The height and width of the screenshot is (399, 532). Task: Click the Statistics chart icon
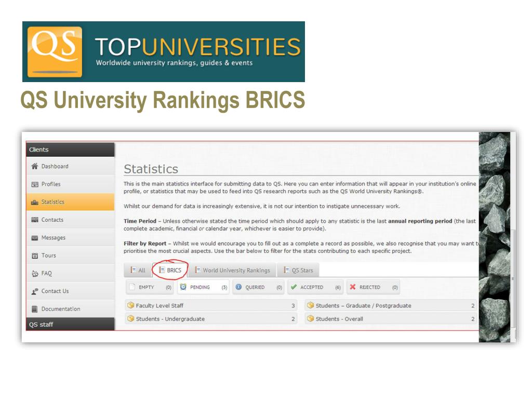point(35,202)
